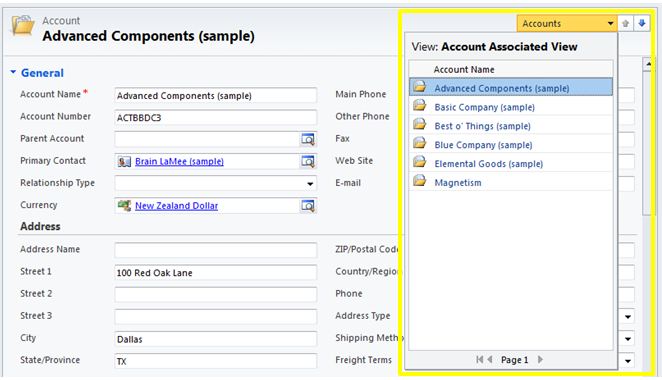Screen dimensions: 662x380
Task: Collapse the General section
Action: pos(13,73)
